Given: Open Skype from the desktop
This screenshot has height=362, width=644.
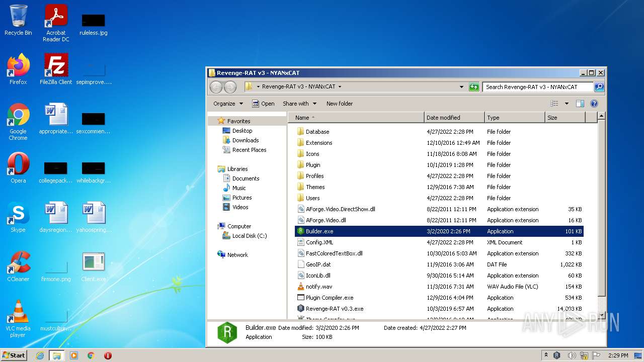Looking at the screenshot, I should [18, 217].
